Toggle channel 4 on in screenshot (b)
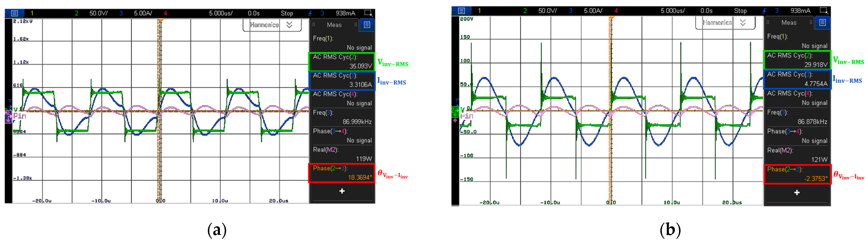 tap(616, 10)
